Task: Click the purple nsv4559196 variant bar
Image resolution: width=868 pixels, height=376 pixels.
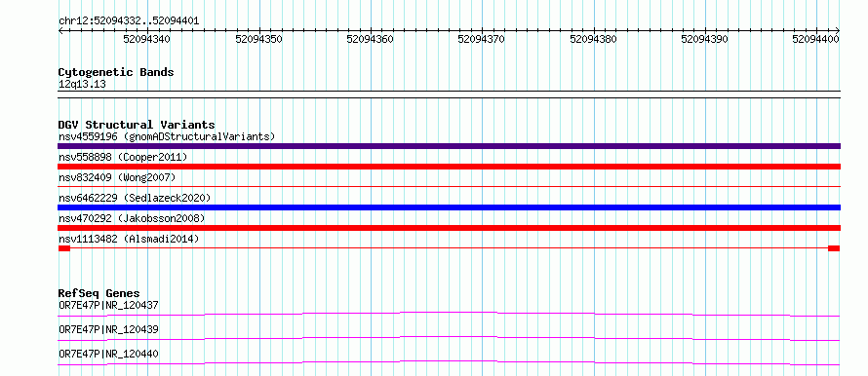Action: (x=449, y=146)
